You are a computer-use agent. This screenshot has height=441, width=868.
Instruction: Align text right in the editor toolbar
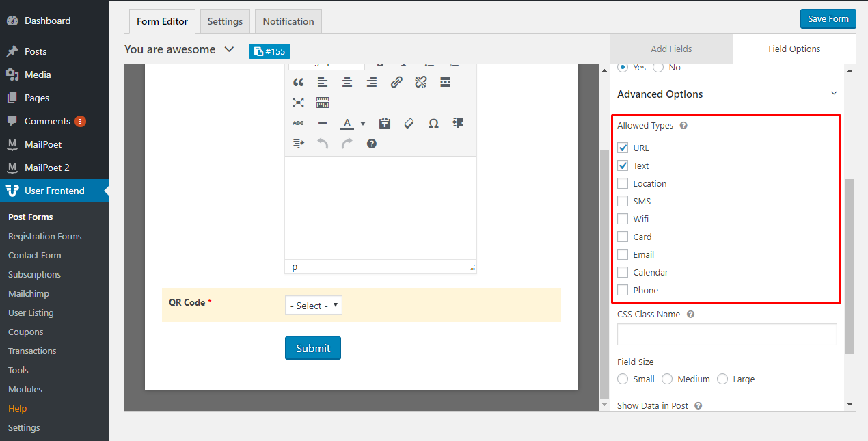coord(372,82)
